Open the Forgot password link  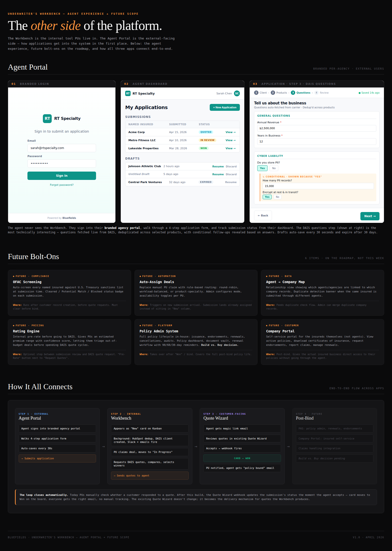pyautogui.click(x=61, y=185)
